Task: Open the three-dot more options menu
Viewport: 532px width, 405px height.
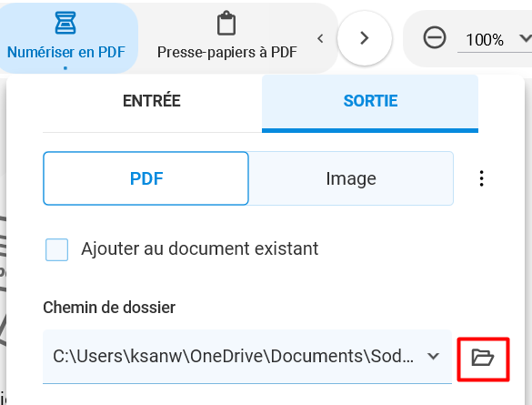Action: [481, 178]
